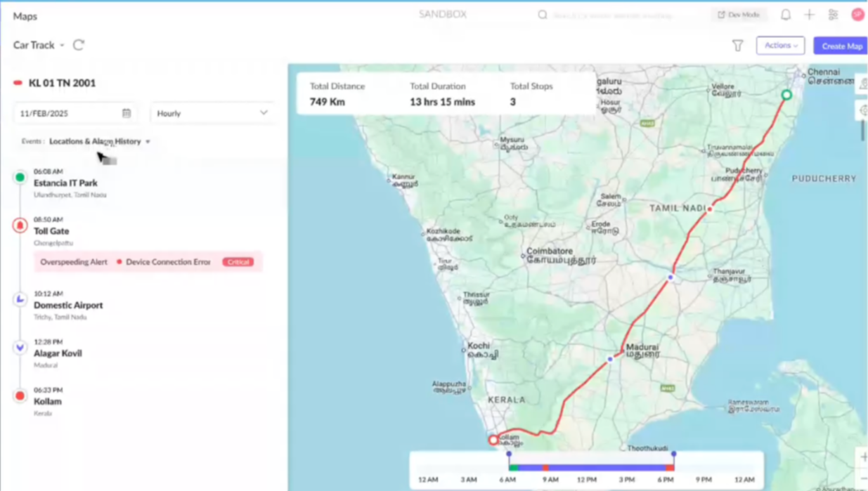Open the calendar date picker icon
Screen dimensions: 868x491
[x=127, y=113]
